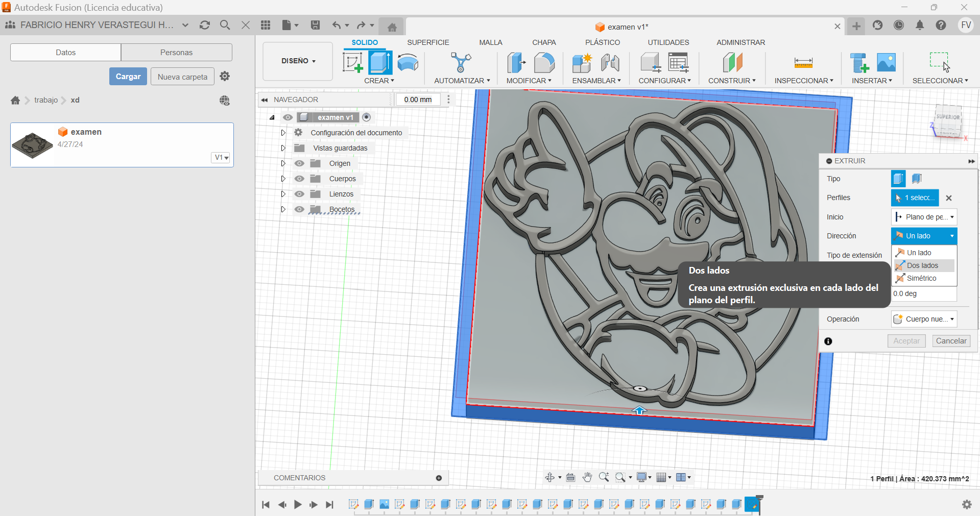Select the standard extrude type button
This screenshot has width=980, height=516.
pos(898,179)
